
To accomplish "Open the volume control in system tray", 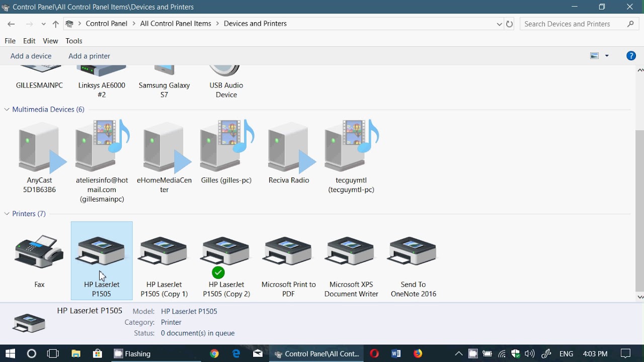I will click(x=530, y=353).
